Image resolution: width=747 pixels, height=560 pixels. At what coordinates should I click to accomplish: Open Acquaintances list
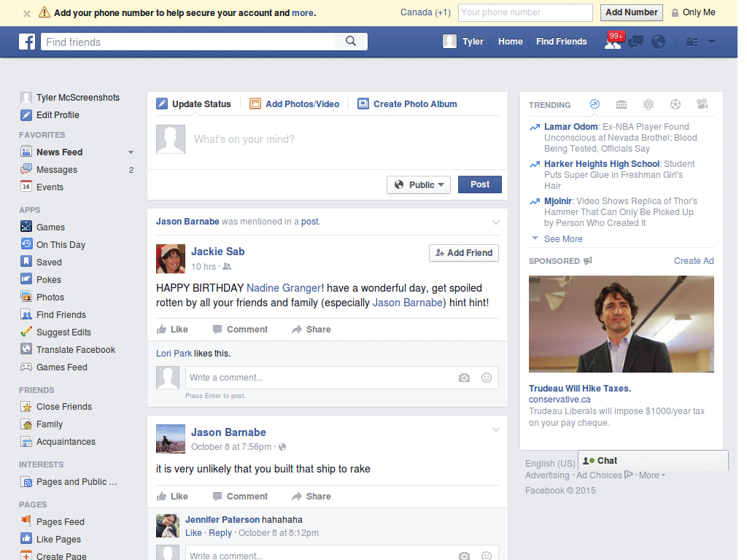(x=58, y=441)
